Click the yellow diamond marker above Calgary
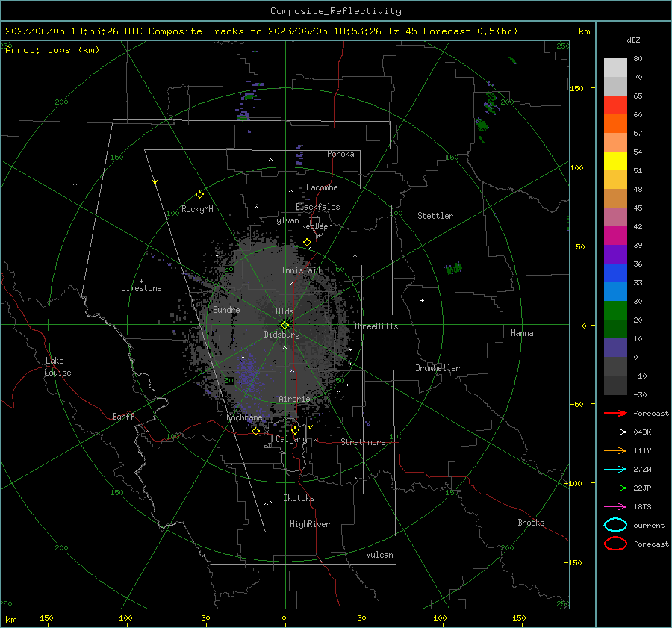Image resolution: width=672 pixels, height=628 pixels. (x=295, y=430)
